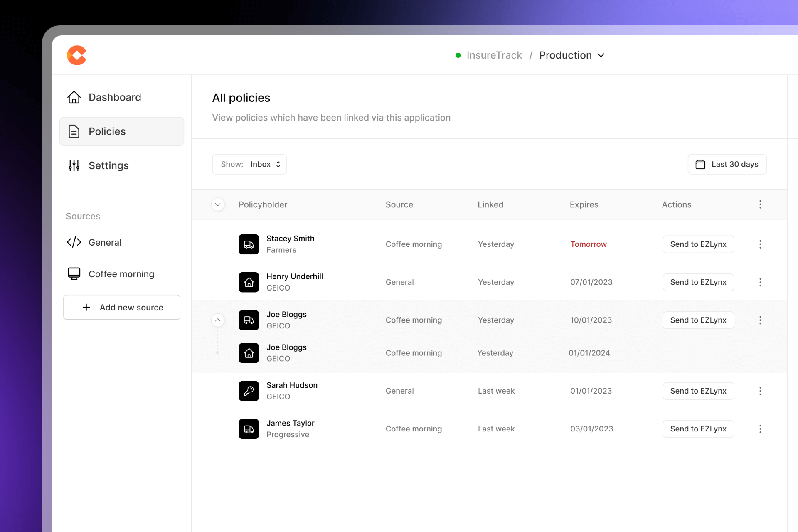Send Joe Bloggs policy to EZLynx
Image resolution: width=798 pixels, height=532 pixels.
coord(698,320)
